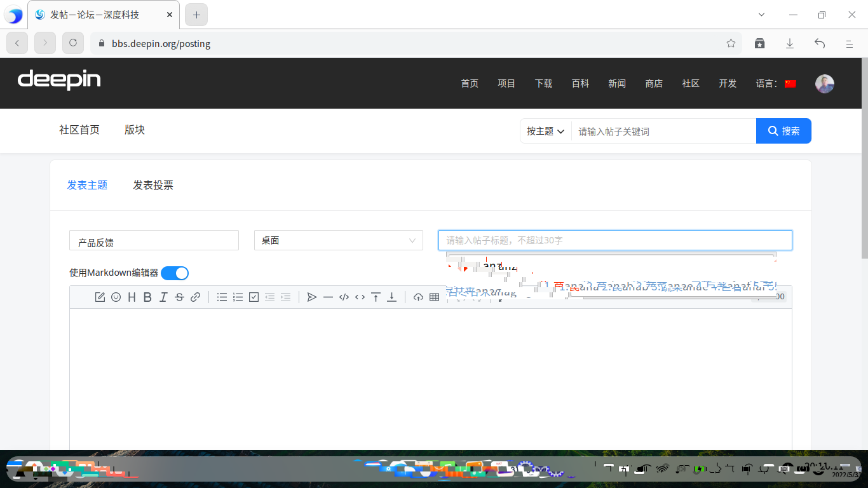Insert an emoji using the smiley icon

pos(116,297)
